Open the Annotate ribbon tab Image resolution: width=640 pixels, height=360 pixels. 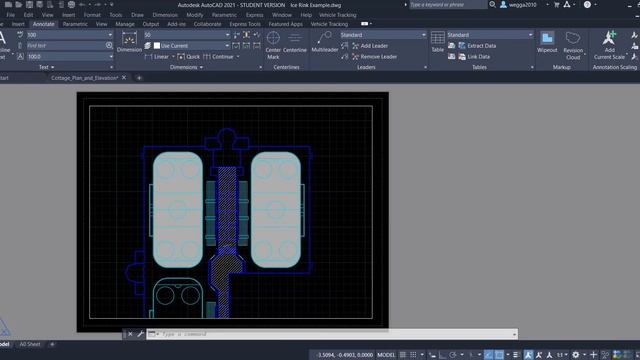click(x=43, y=24)
